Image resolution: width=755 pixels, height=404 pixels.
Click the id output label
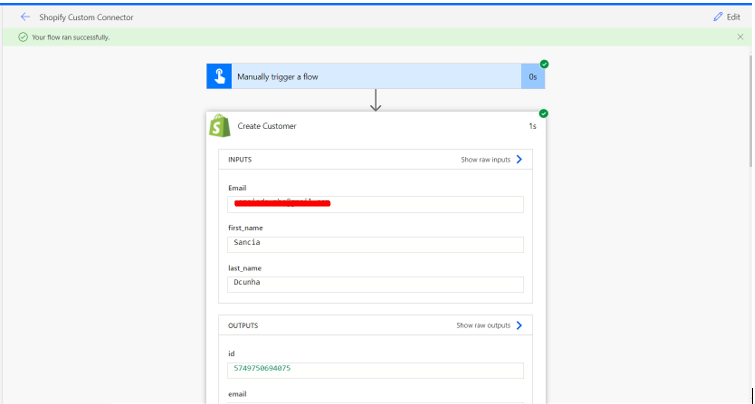[231, 353]
